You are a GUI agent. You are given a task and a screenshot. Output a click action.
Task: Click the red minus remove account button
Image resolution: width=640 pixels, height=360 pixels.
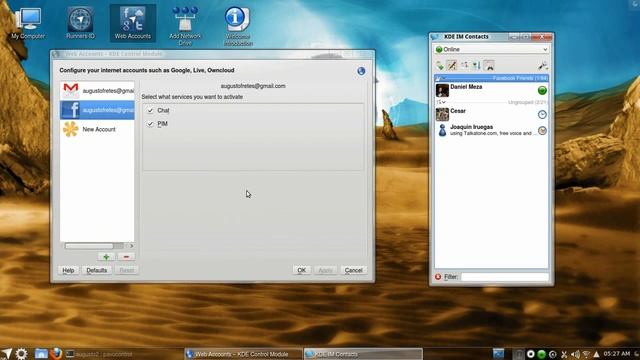pyautogui.click(x=126, y=257)
